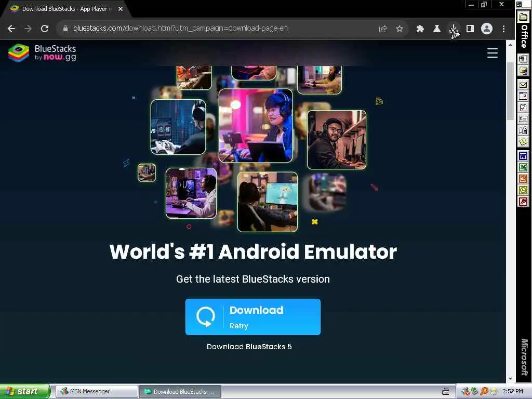Click the address bar URL
The height and width of the screenshot is (399, 532).
pos(180,28)
